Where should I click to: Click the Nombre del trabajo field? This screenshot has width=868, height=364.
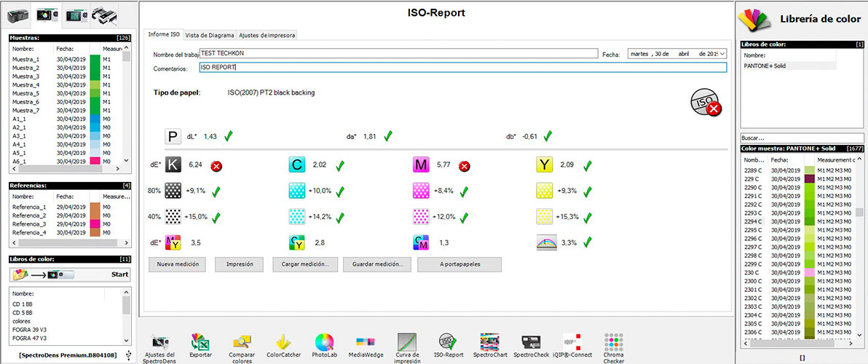tap(398, 54)
